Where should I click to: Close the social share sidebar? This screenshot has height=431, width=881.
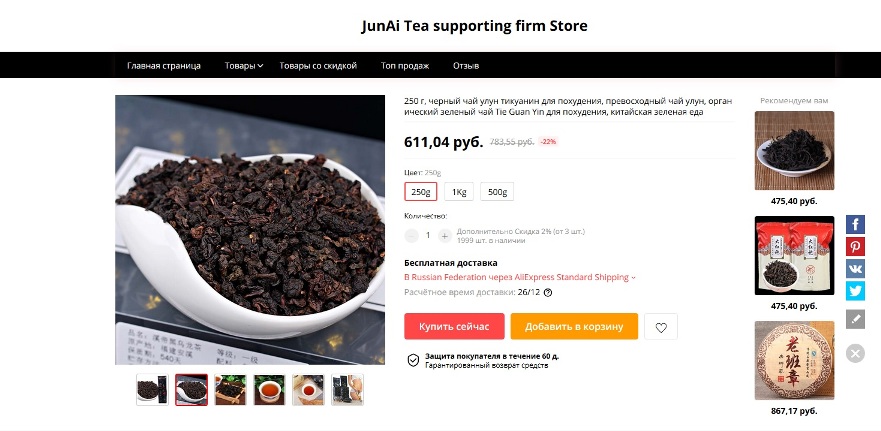click(x=855, y=353)
